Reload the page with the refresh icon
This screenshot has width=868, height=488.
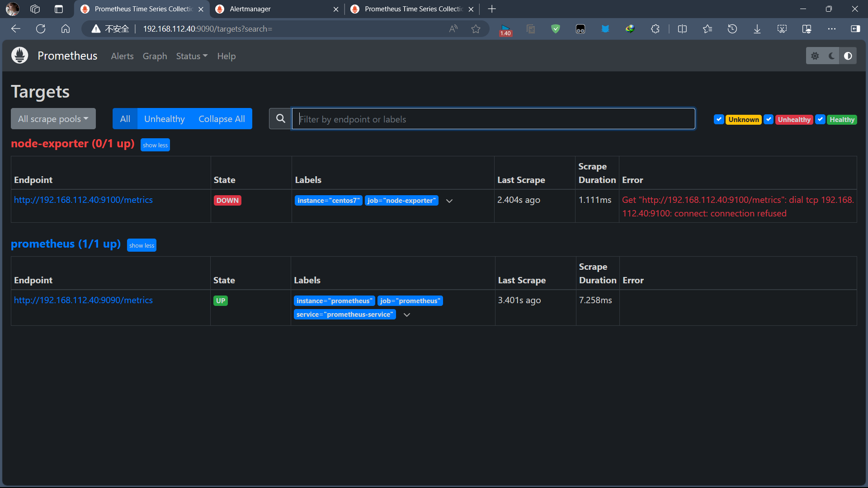coord(41,29)
